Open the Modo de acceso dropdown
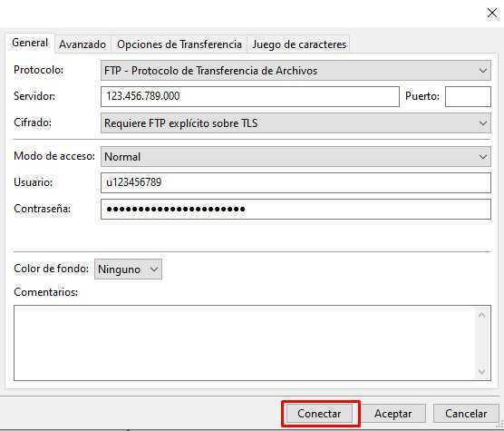 296,157
